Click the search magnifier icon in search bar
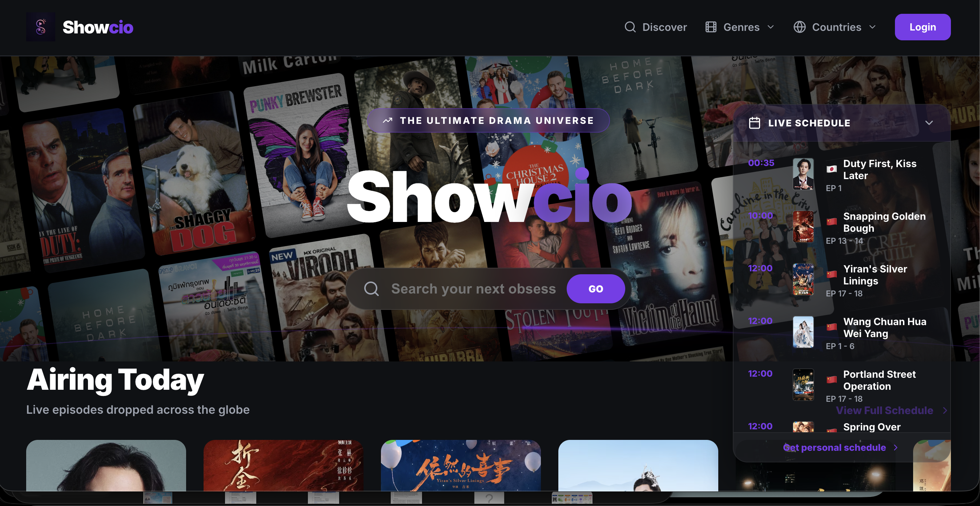This screenshot has height=506, width=980. tap(371, 288)
